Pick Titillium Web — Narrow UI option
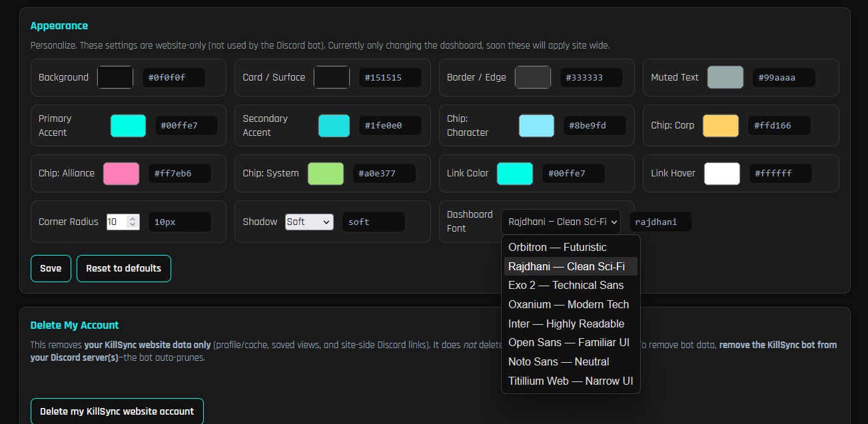Screen dimensions: 868x424 (x=570, y=381)
